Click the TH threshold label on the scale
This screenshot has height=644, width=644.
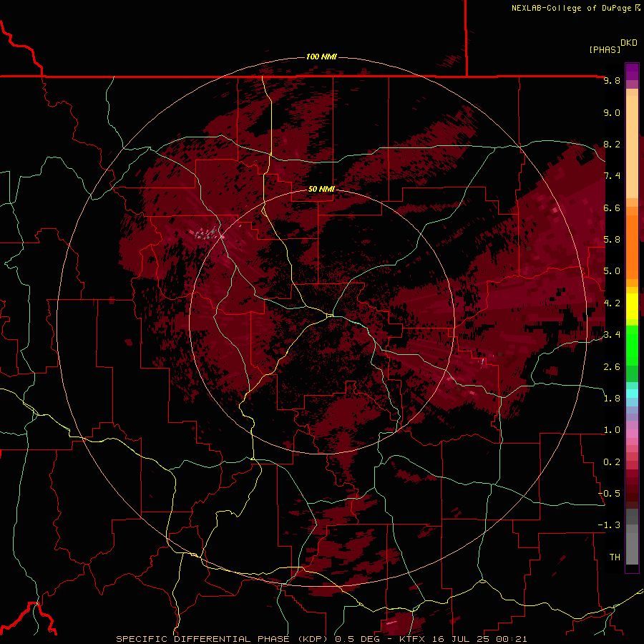[615, 557]
